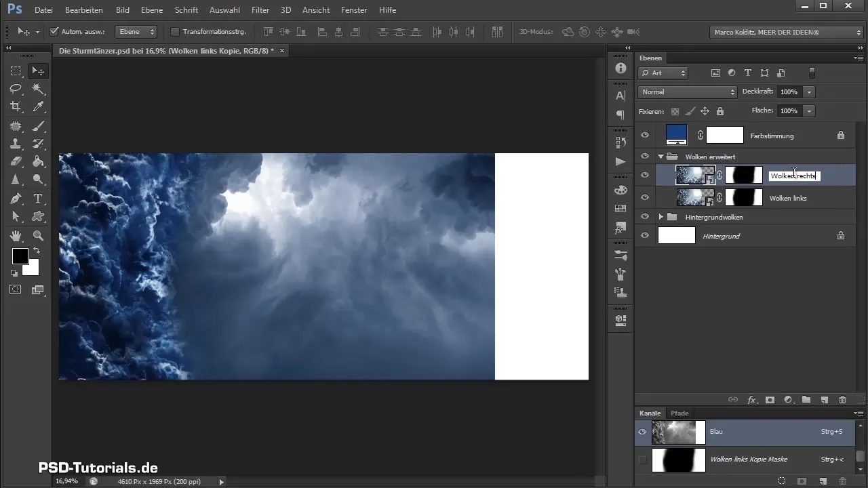Image resolution: width=868 pixels, height=488 pixels.
Task: Activate the Zoom tool
Action: tap(39, 236)
